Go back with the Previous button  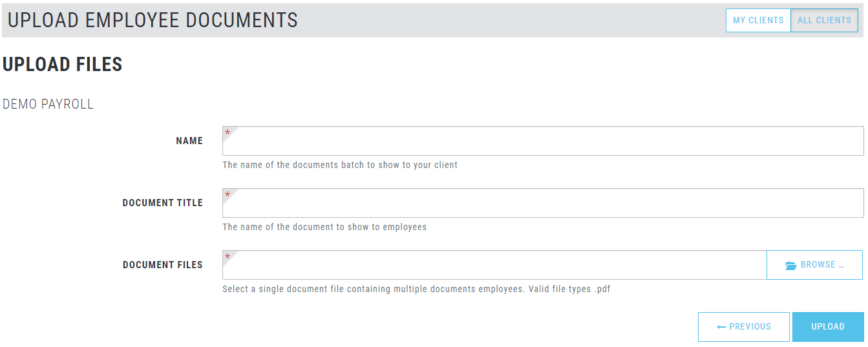coord(744,327)
